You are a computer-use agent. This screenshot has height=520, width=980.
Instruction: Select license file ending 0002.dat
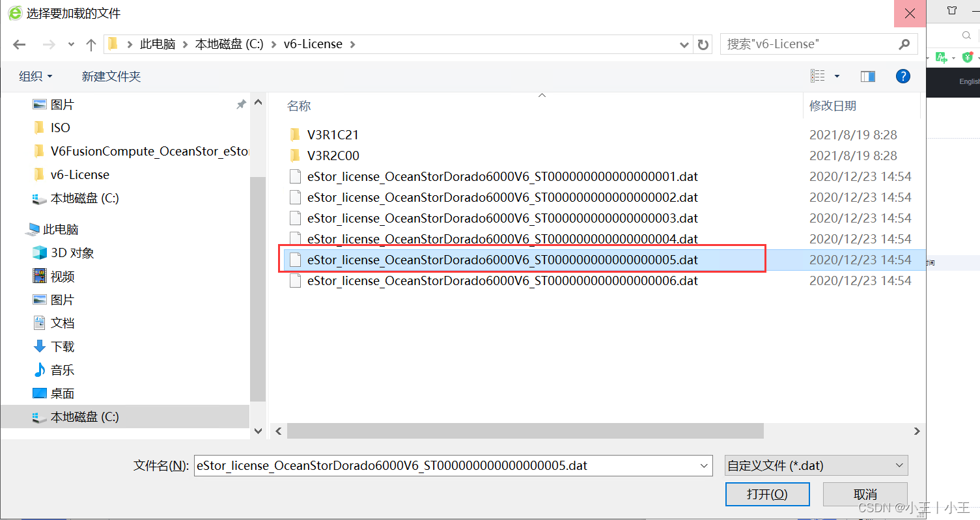(x=502, y=197)
